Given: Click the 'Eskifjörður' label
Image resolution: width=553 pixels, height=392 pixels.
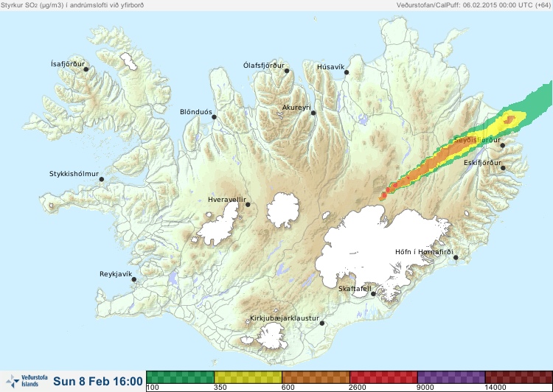Looking at the screenshot, I should click(x=482, y=163).
